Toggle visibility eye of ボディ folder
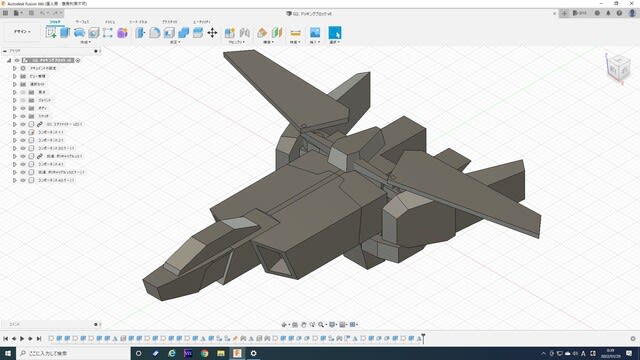Screen dimensions: 640x360 click(x=23, y=108)
